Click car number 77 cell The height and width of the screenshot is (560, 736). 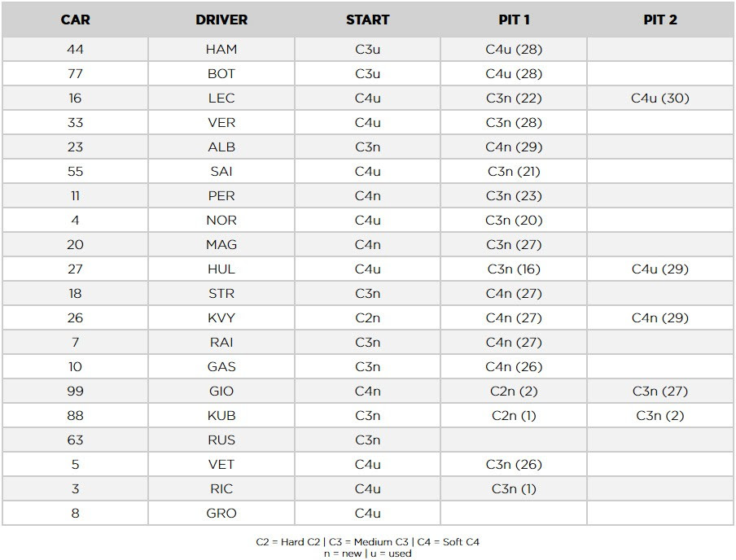pyautogui.click(x=75, y=74)
